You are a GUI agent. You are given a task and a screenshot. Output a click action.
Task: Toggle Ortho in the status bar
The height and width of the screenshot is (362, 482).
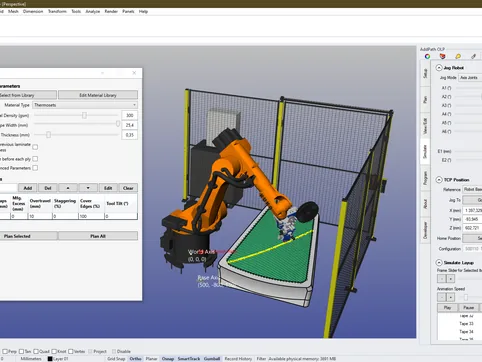click(135, 359)
